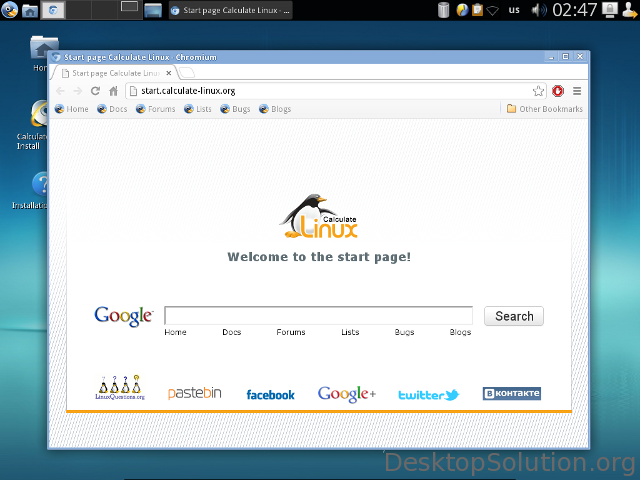
Task: Go to the browser home page
Action: pos(113,91)
